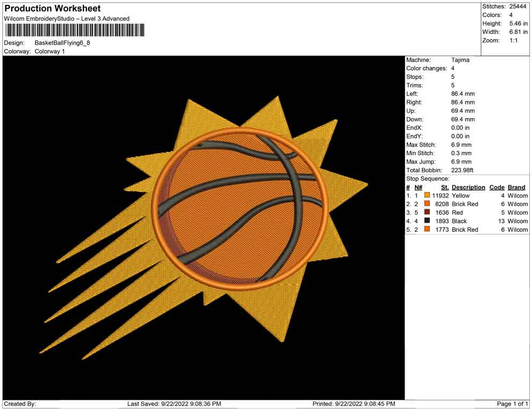Click the Brick Red swatch with 8208 stitches

pyautogui.click(x=427, y=203)
